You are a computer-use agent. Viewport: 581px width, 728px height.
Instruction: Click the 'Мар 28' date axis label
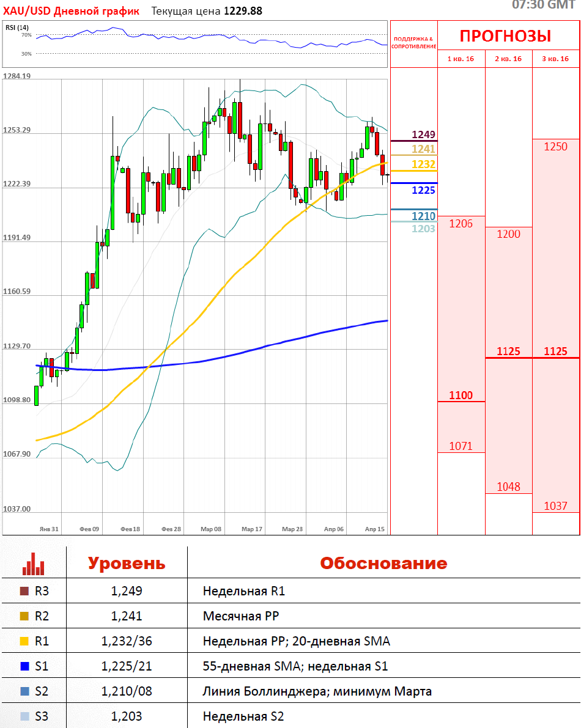click(x=292, y=529)
